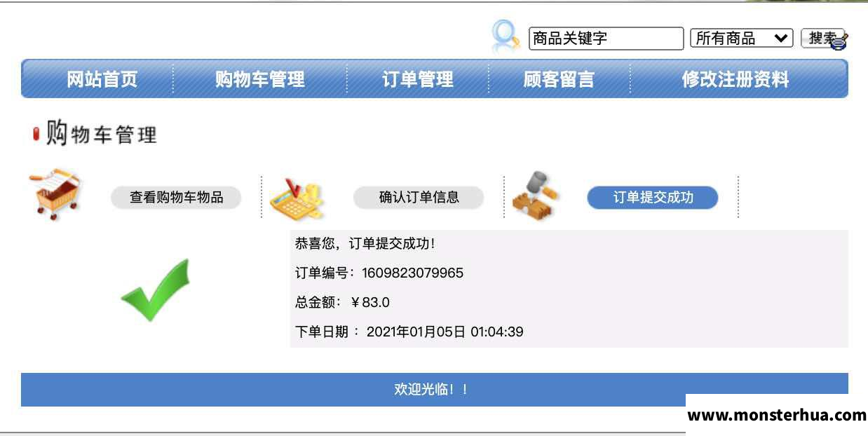
Task: Click order number 1609823079965
Action: coord(412,273)
